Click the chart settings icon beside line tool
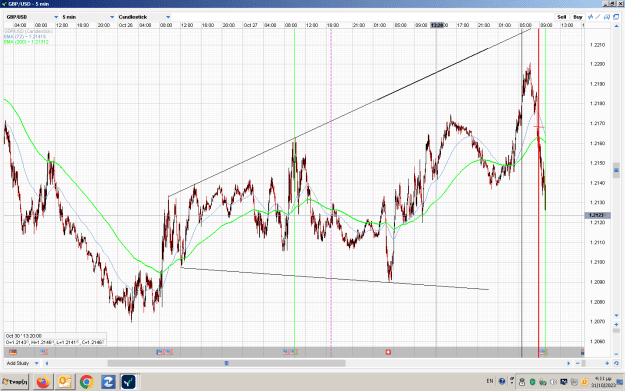Screen dimensions: 625x391 (x=607, y=17)
